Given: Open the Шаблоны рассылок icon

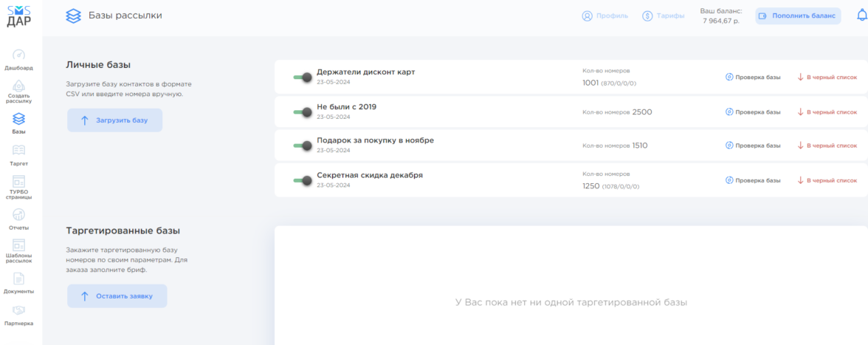Looking at the screenshot, I should pos(18,245).
